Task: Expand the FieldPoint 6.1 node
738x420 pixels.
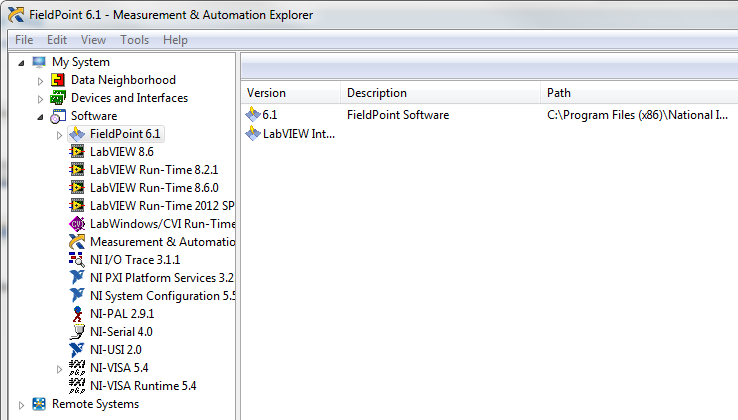Action: point(59,135)
